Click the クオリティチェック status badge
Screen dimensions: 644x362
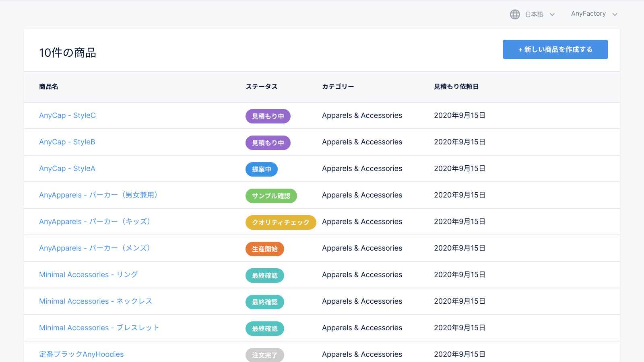[x=281, y=222]
